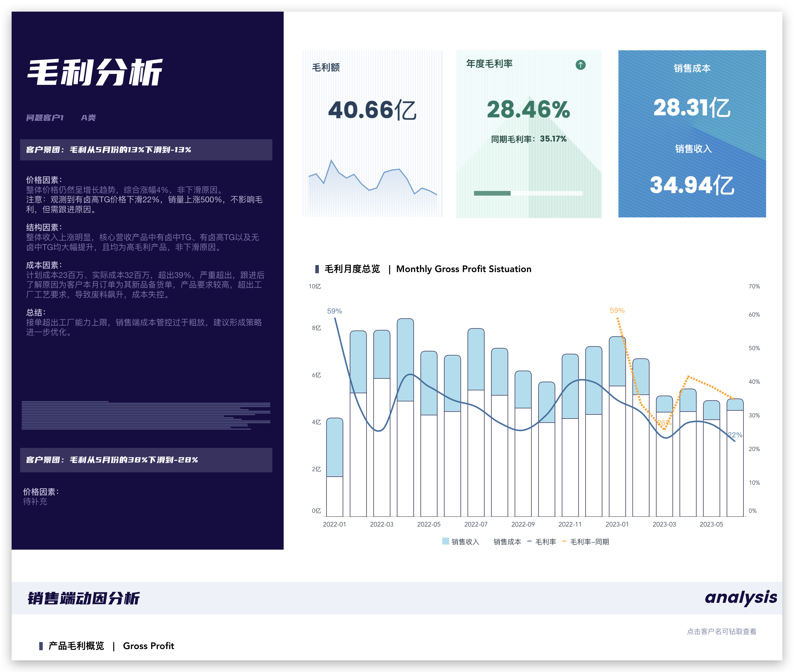Viewport: 794px width, 672px height.
Task: Click the green up-arrow icon on 年度毛利率 card
Action: pyautogui.click(x=580, y=65)
